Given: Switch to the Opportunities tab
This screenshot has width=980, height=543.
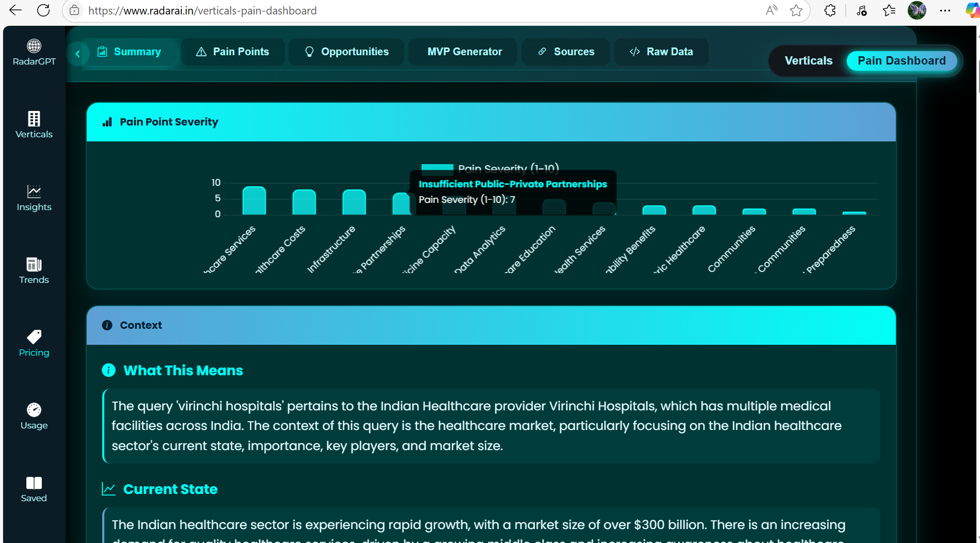Looking at the screenshot, I should pos(346,52).
